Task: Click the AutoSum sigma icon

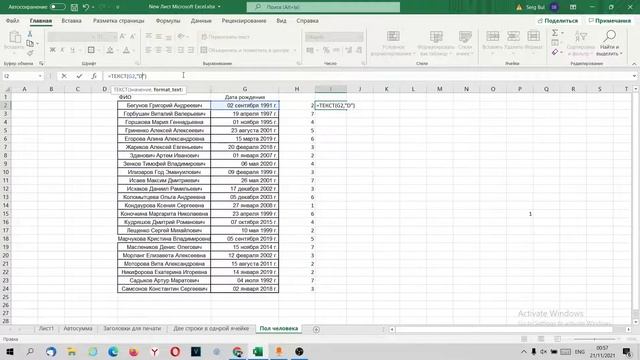Action: click(x=555, y=33)
